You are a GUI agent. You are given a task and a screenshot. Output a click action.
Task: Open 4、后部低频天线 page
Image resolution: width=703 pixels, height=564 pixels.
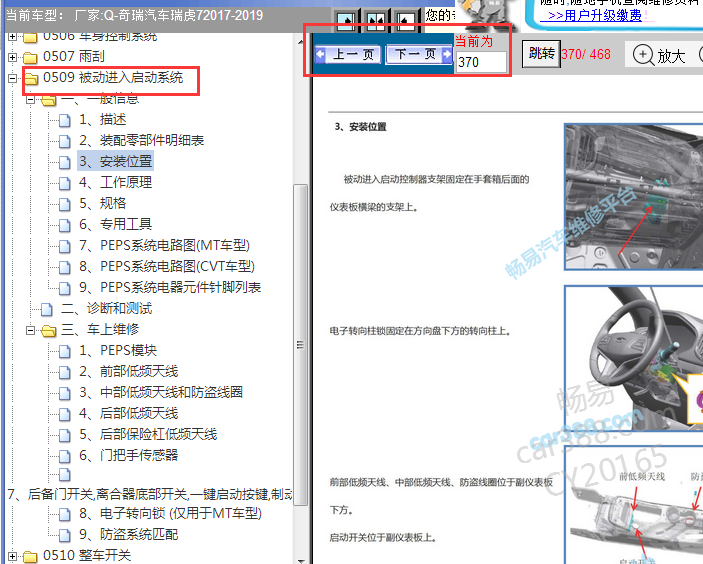129,413
